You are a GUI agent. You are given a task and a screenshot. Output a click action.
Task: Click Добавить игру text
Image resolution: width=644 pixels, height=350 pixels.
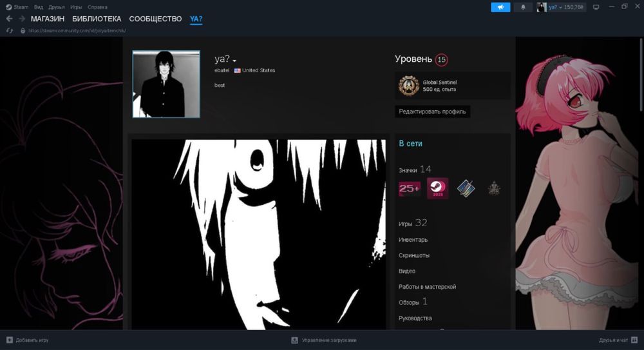(32, 340)
